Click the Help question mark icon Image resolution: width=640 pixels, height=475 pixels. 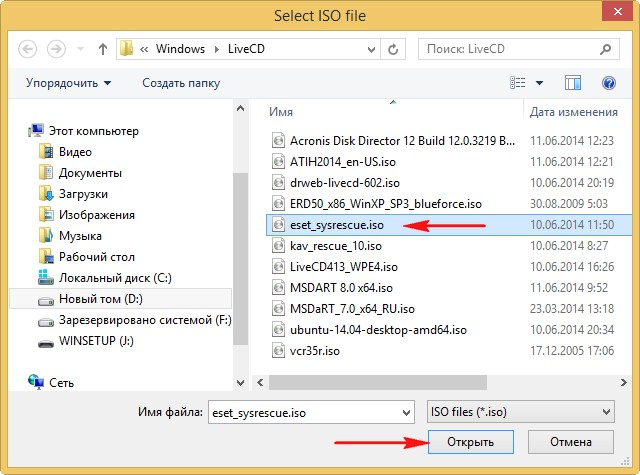tap(608, 83)
